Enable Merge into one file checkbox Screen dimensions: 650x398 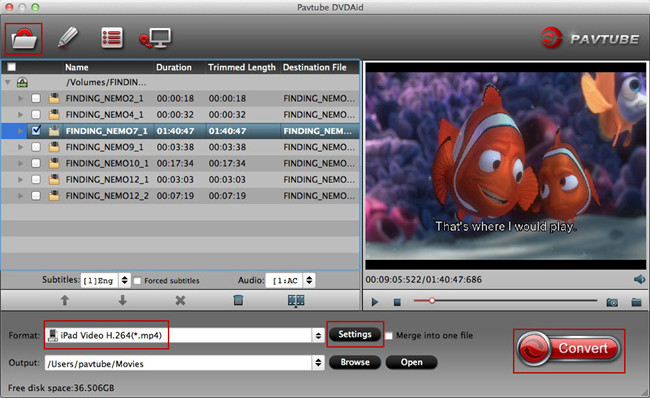tap(389, 335)
